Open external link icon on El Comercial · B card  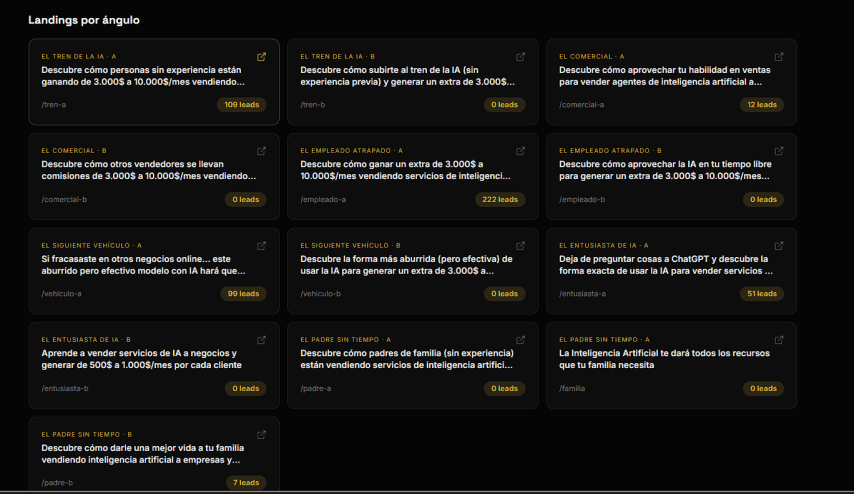coord(261,151)
